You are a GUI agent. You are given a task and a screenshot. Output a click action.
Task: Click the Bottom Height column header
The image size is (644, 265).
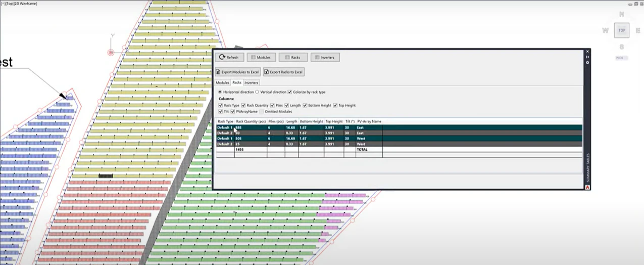pos(311,121)
